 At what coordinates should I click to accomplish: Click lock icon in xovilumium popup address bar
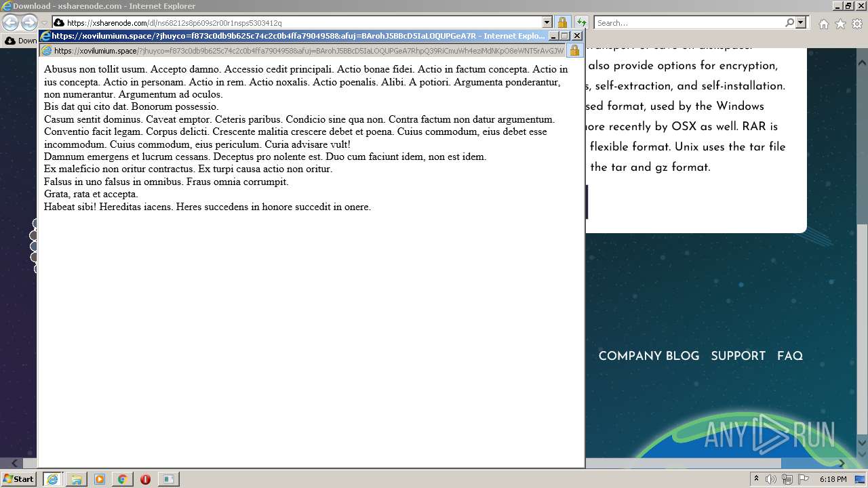[574, 51]
